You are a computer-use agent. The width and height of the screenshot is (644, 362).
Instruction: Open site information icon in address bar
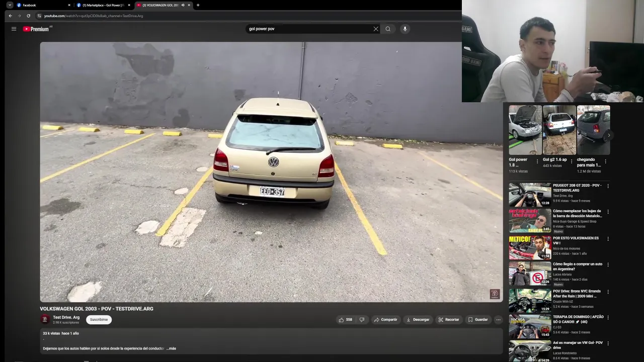[x=39, y=16]
